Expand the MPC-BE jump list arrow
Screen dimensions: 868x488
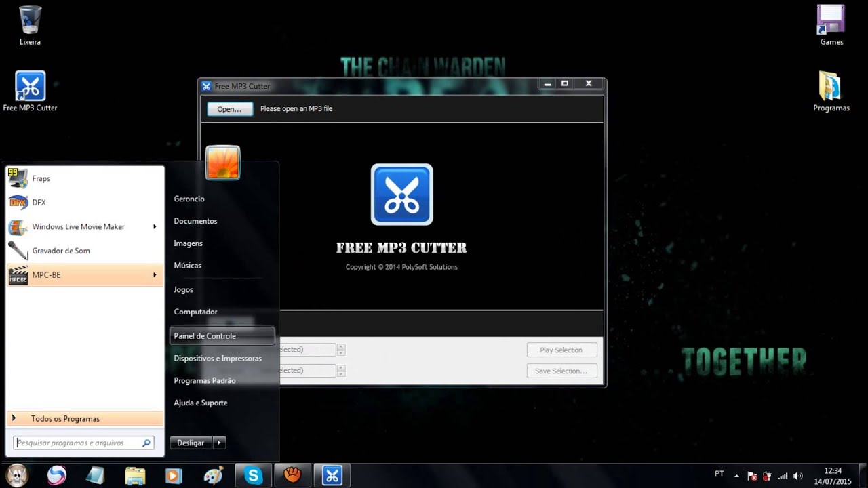pyautogui.click(x=155, y=275)
